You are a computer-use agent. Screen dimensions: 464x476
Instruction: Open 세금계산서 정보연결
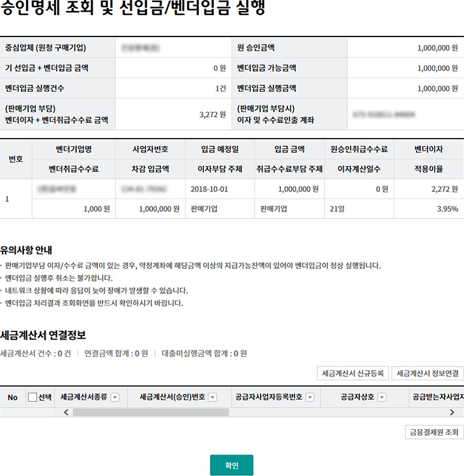[x=428, y=374]
